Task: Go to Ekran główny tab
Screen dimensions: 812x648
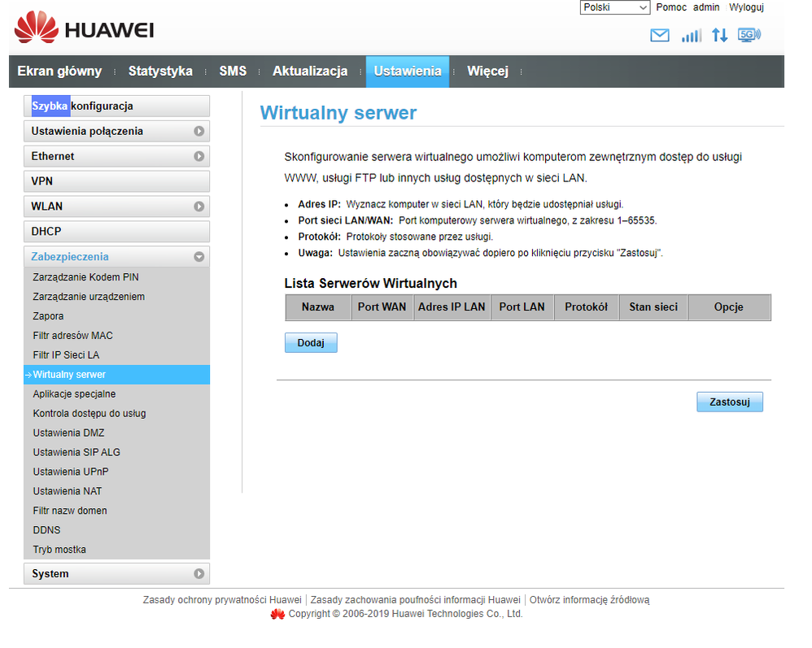Action: [x=59, y=71]
